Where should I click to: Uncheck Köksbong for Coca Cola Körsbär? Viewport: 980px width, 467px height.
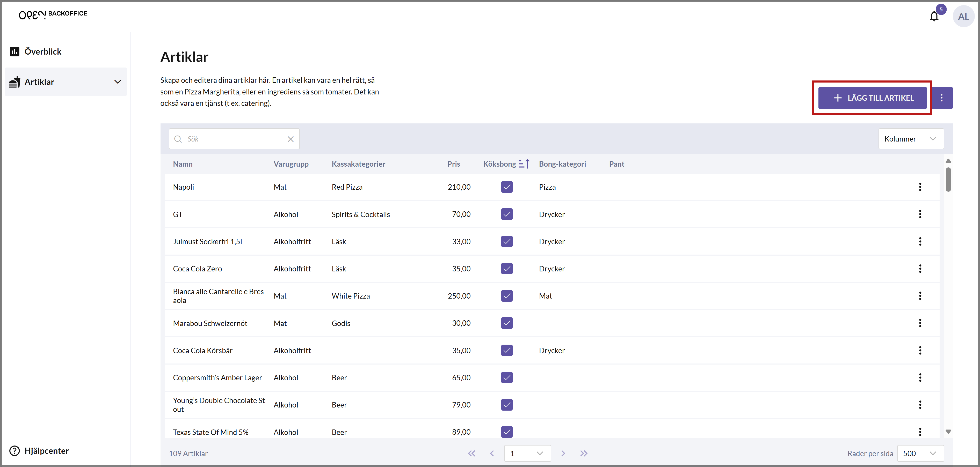tap(507, 350)
